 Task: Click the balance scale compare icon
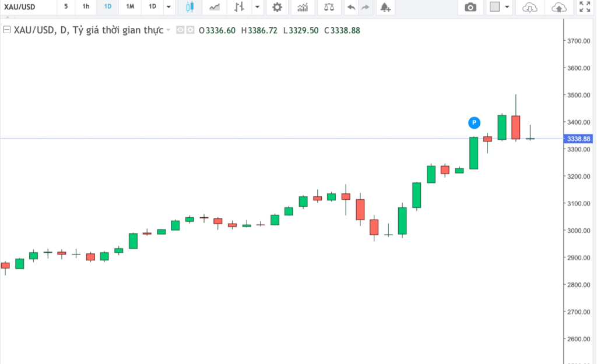click(329, 8)
